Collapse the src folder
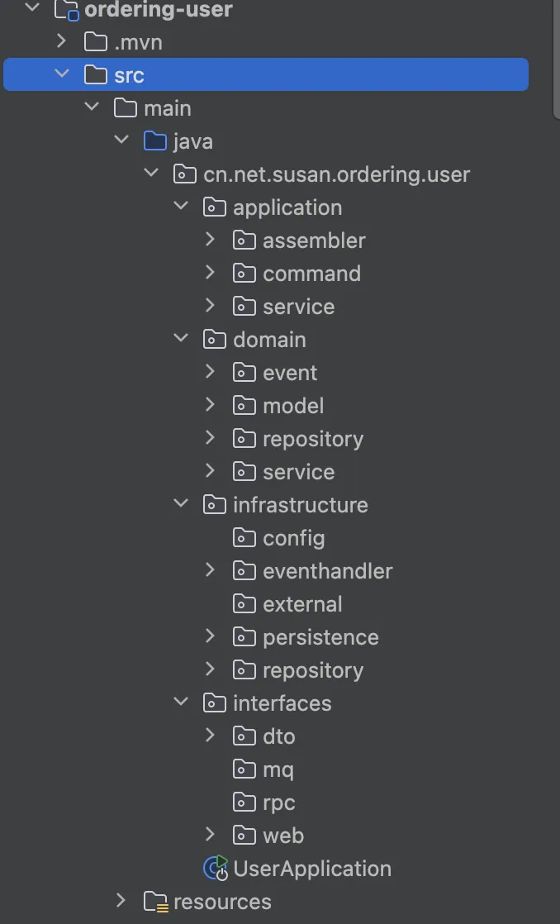 61,75
